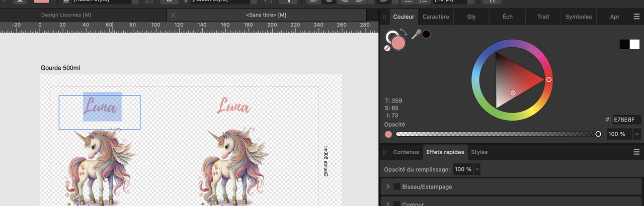Enable the Contour effect checkbox

click(x=396, y=204)
